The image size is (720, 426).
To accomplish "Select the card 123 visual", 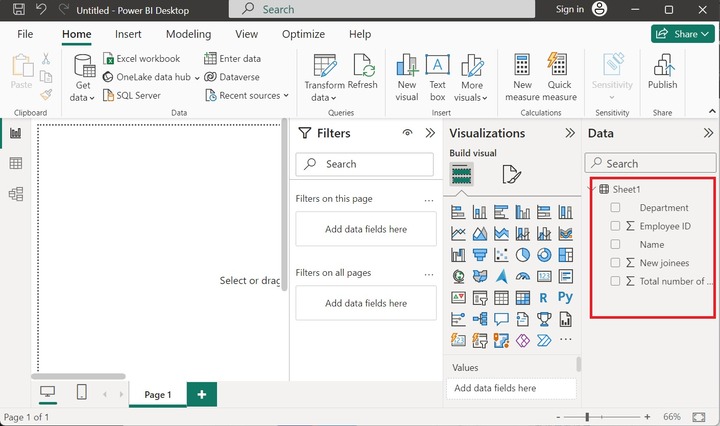I will [544, 276].
